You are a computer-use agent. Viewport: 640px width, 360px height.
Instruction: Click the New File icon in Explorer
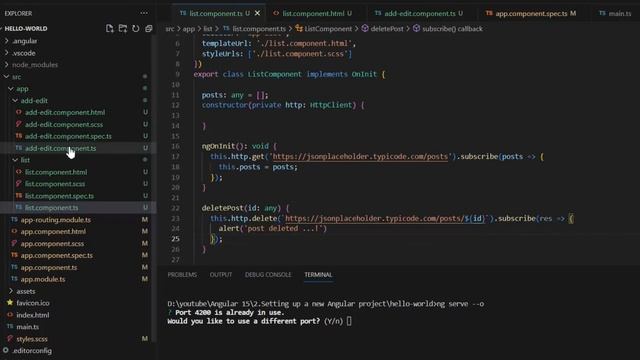109,28
